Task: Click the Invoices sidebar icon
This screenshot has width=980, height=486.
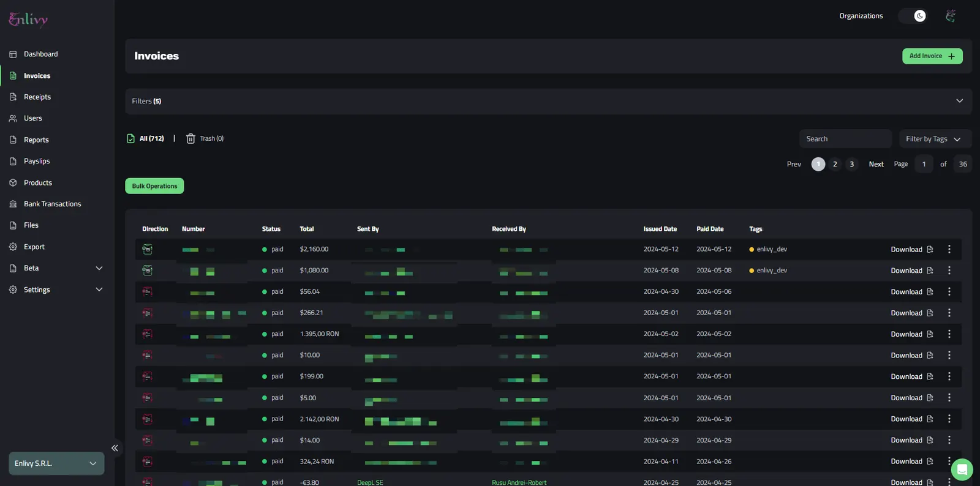Action: 13,76
